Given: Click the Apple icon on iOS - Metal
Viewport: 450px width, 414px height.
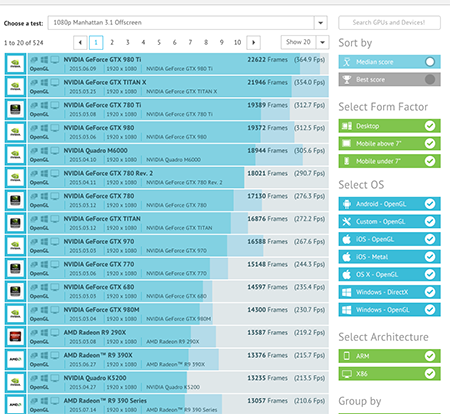Looking at the screenshot, I should coord(347,257).
